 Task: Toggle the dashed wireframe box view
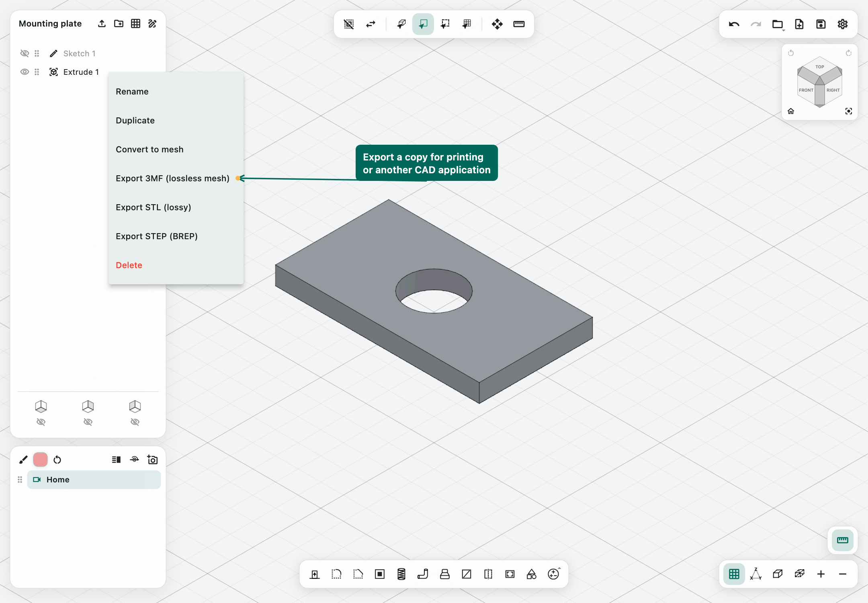click(x=799, y=574)
